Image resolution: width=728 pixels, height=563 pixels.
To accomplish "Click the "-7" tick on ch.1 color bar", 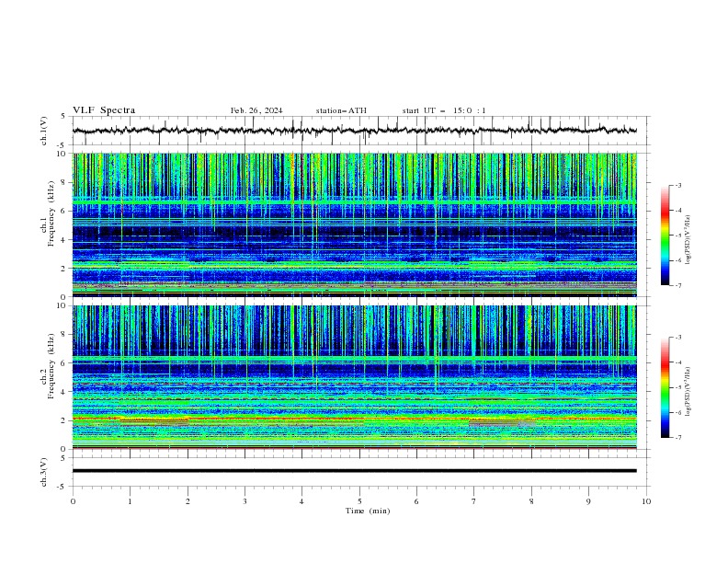I will pos(678,285).
